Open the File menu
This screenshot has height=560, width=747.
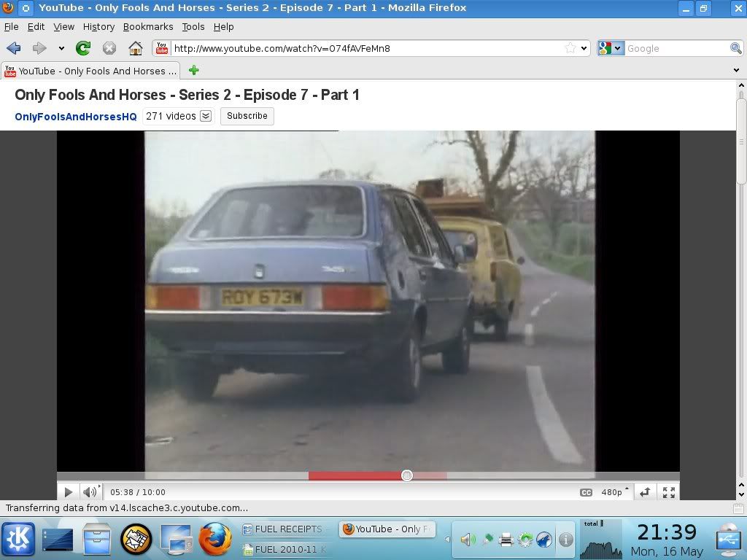coord(12,27)
